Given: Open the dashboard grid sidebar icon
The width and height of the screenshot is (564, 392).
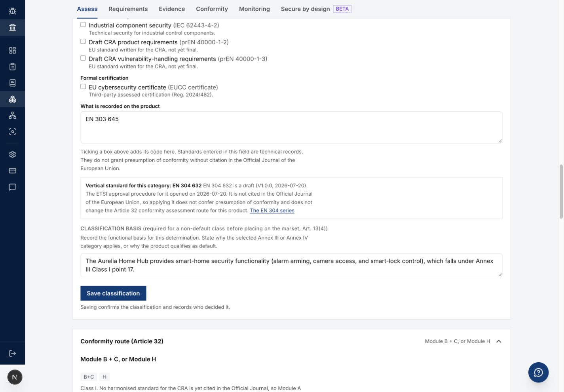Looking at the screenshot, I should point(12,50).
